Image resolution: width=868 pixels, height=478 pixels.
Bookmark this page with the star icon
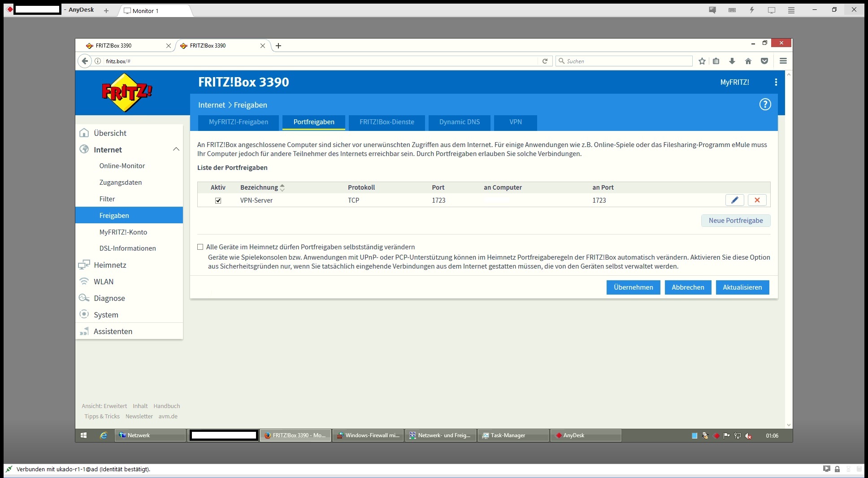[x=702, y=61]
